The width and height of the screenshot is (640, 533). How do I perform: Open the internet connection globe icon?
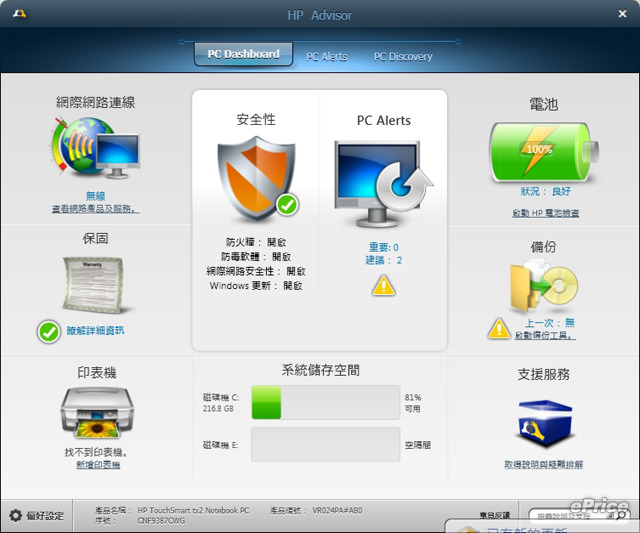pyautogui.click(x=96, y=148)
